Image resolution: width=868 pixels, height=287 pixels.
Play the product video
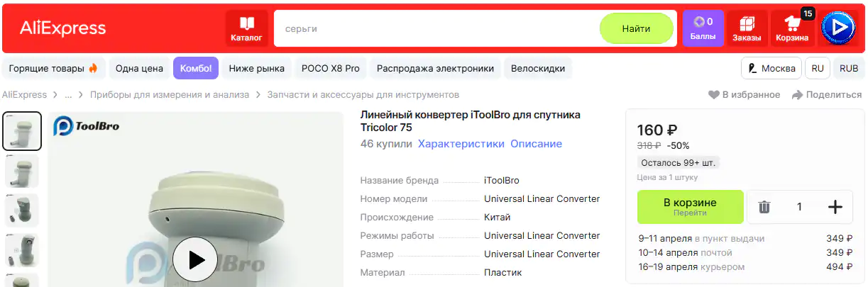(x=194, y=259)
